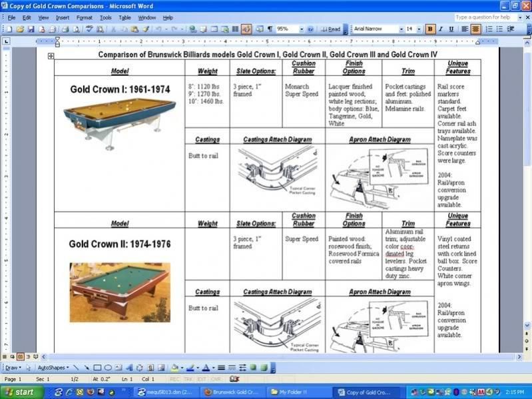This screenshot has height=399, width=532.
Task: Open the Tools menu
Action: click(x=105, y=17)
